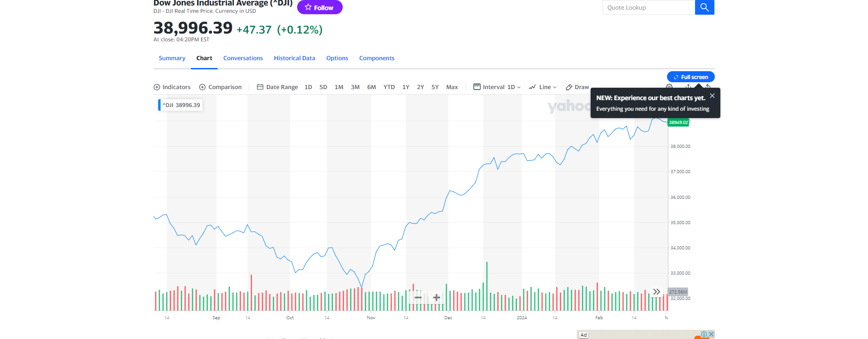Click the 38,000.00 y-axis label
Image resolution: width=868 pixels, height=339 pixels.
click(680, 147)
